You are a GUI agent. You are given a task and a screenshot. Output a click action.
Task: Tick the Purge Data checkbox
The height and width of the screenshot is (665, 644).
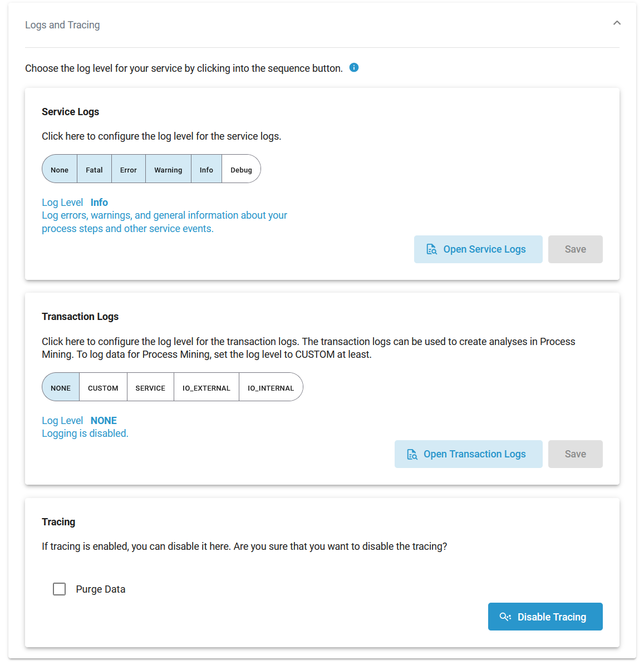pyautogui.click(x=60, y=589)
